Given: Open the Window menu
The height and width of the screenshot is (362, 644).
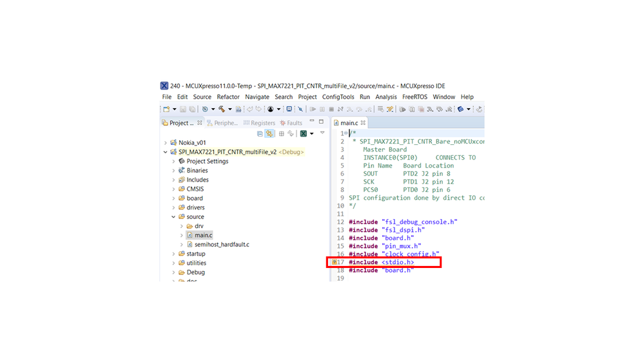Looking at the screenshot, I should pyautogui.click(x=444, y=97).
